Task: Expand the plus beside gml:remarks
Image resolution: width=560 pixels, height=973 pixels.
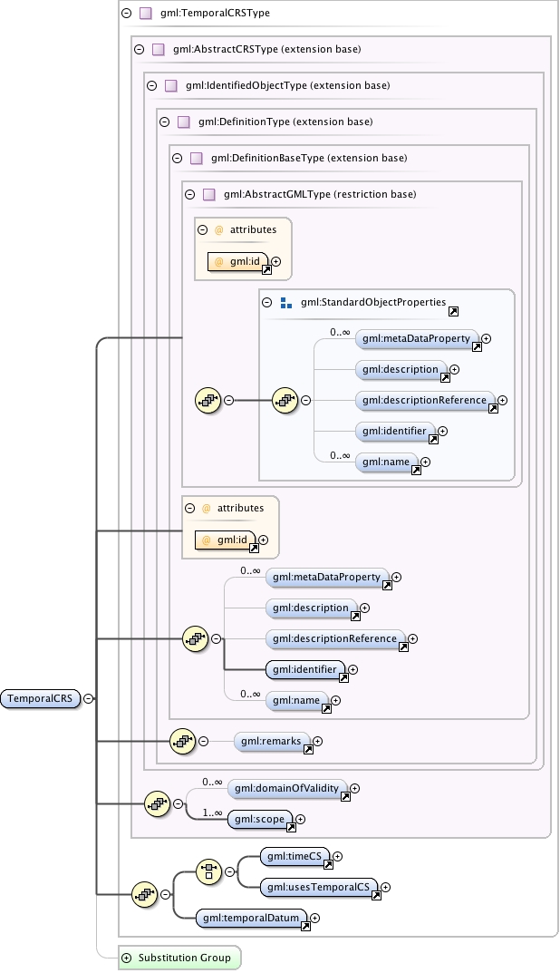Action: 317,741
